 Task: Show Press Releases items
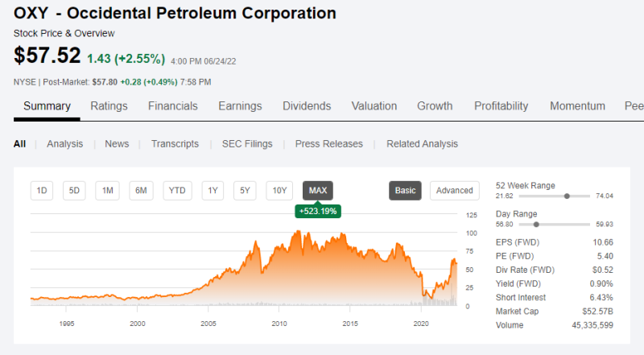pos(328,144)
